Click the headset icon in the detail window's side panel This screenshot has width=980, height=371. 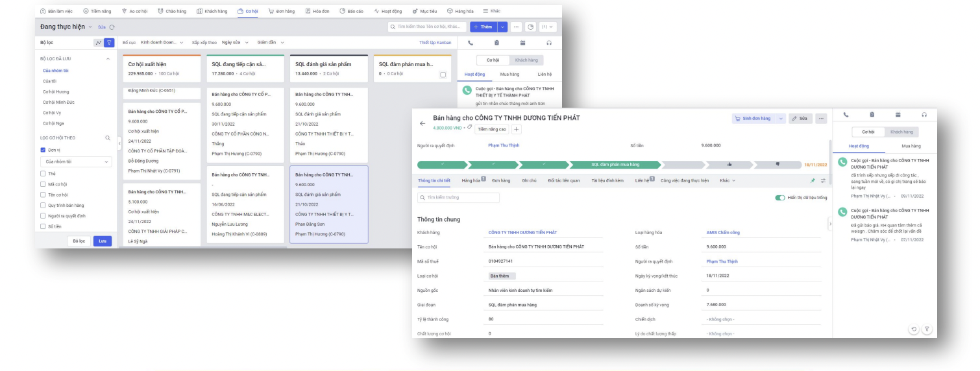[924, 115]
